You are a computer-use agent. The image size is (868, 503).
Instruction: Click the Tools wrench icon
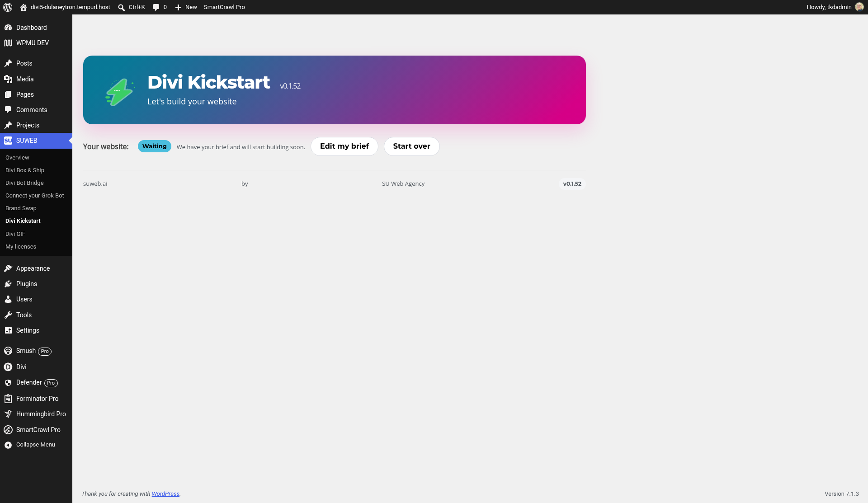(8, 315)
